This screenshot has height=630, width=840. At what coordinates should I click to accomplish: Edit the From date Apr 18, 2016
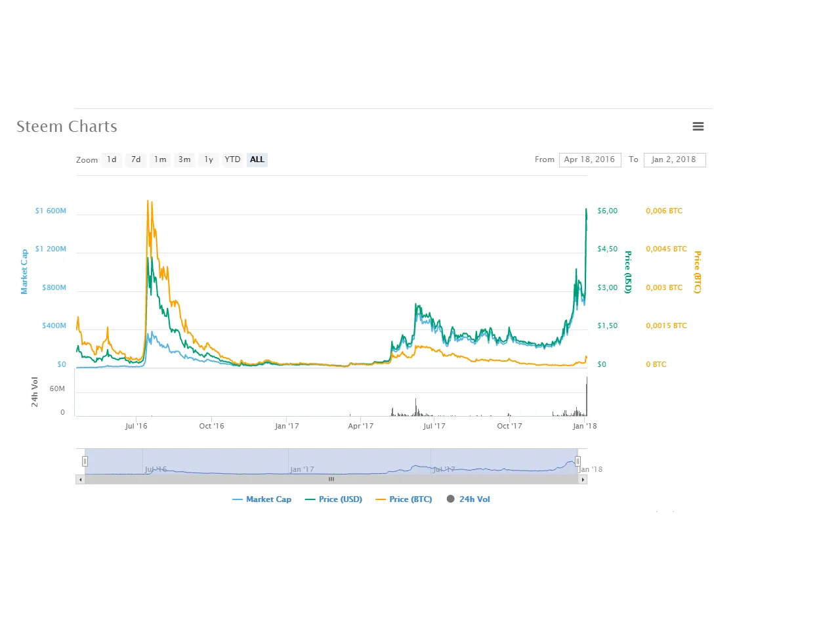tap(590, 159)
